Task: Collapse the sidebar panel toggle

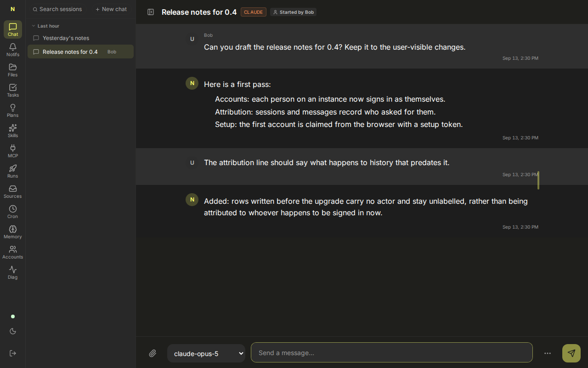Action: tap(151, 12)
